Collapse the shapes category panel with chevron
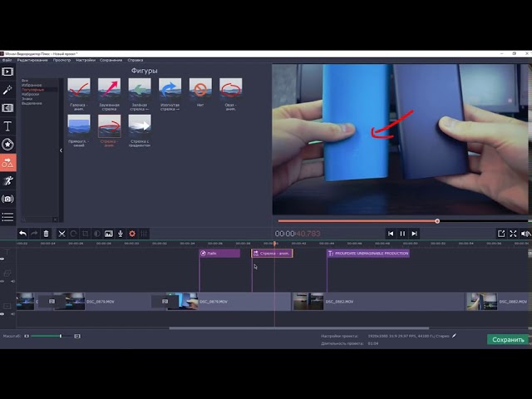The height and width of the screenshot is (399, 532). pyautogui.click(x=61, y=150)
